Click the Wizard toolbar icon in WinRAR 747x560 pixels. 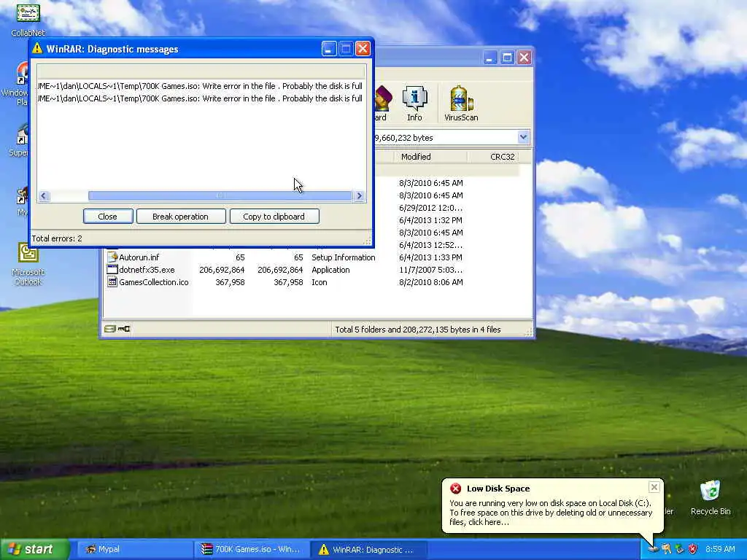(382, 104)
